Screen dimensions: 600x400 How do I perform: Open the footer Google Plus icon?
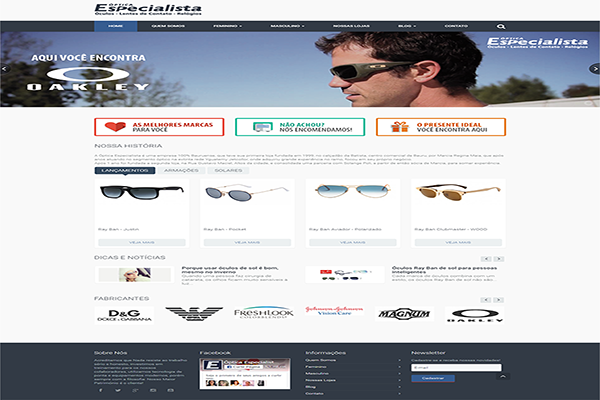click(135, 390)
